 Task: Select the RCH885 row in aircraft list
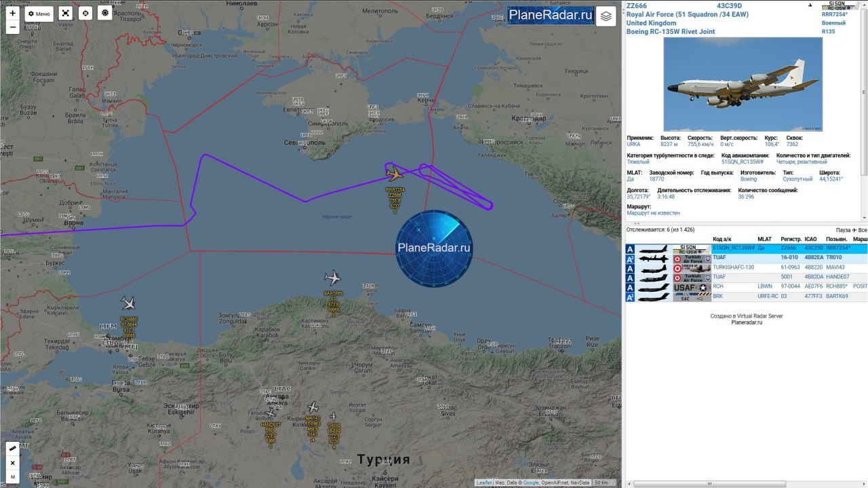(746, 287)
